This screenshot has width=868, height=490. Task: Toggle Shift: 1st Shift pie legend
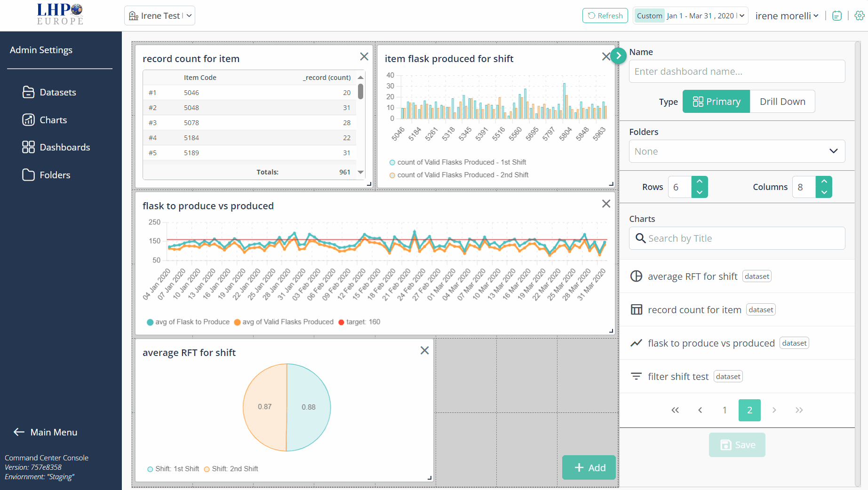173,469
